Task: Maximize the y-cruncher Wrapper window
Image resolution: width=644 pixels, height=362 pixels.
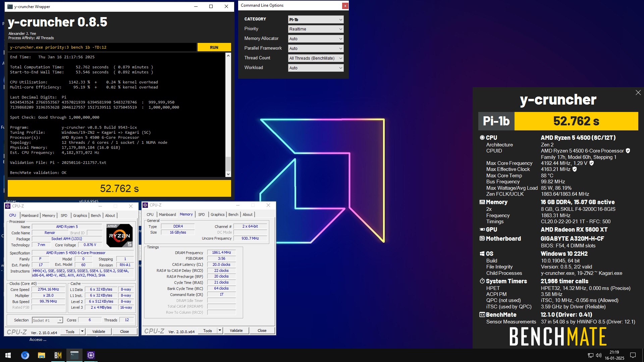Action: click(x=211, y=6)
